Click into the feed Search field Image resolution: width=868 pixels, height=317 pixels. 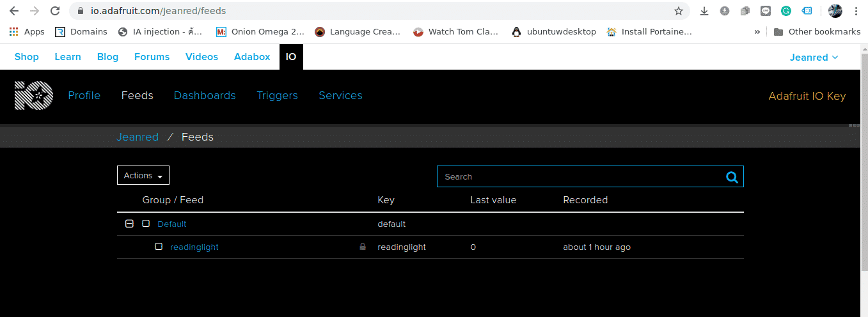tap(579, 177)
